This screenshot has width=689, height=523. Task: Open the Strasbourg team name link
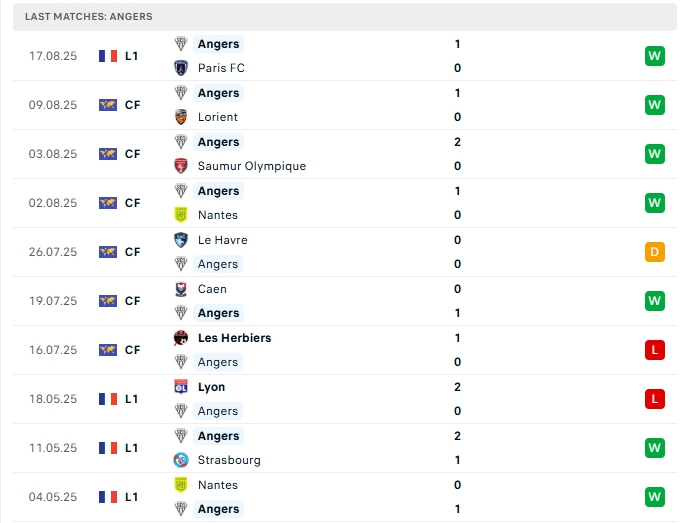coord(229,460)
